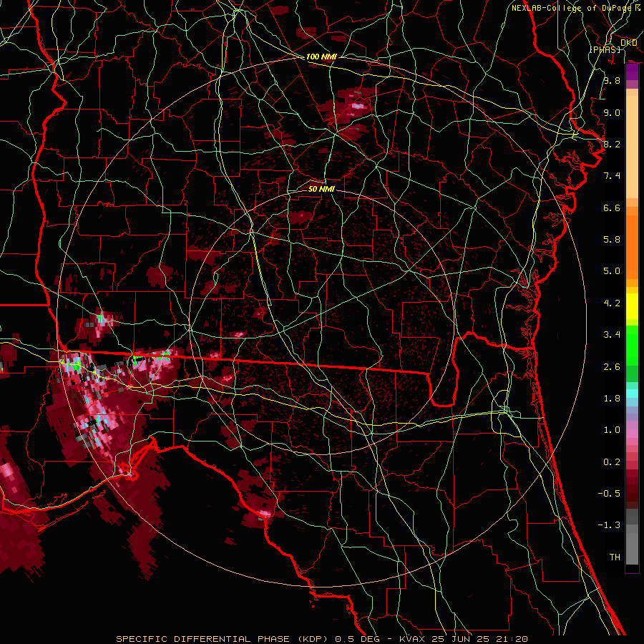
Task: Click the 1.0 legend value
Action: (612, 430)
